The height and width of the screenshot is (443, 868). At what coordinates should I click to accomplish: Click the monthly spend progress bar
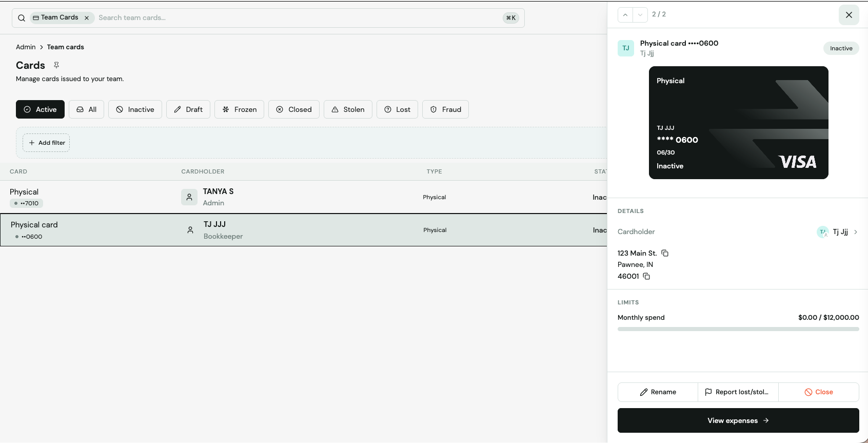[738, 329]
